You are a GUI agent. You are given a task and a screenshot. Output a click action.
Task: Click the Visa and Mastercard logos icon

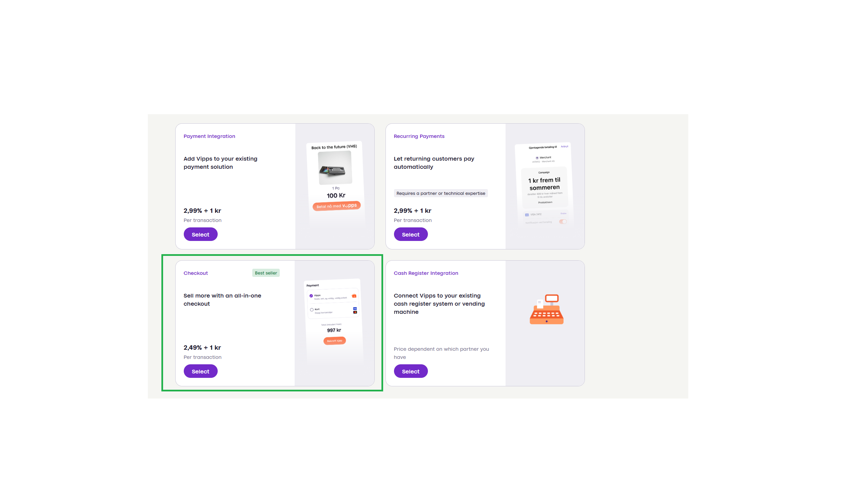[x=355, y=310]
